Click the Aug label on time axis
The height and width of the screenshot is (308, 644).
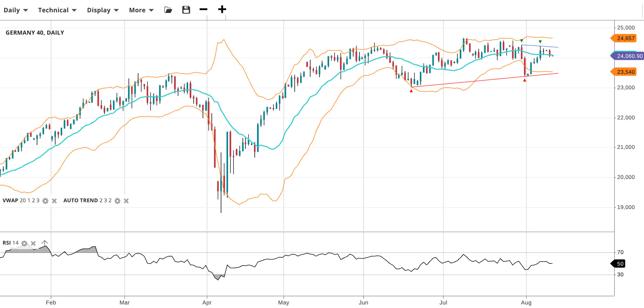tap(526, 302)
